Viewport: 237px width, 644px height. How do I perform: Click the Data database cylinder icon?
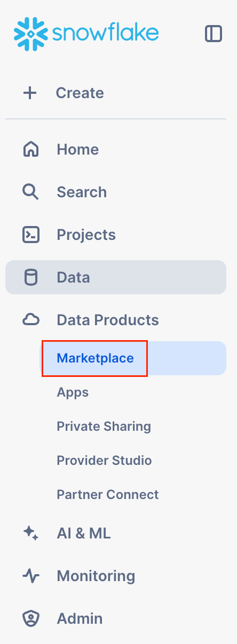[x=30, y=277]
